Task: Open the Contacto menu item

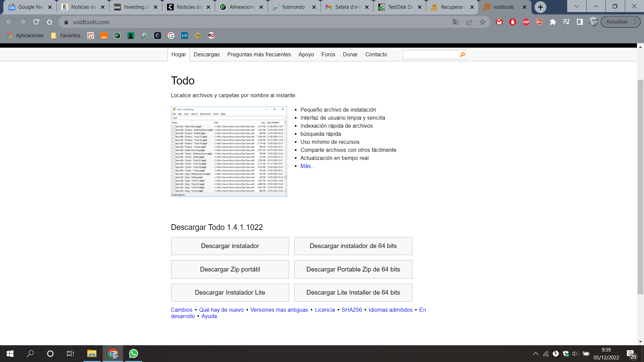Action: [376, 55]
